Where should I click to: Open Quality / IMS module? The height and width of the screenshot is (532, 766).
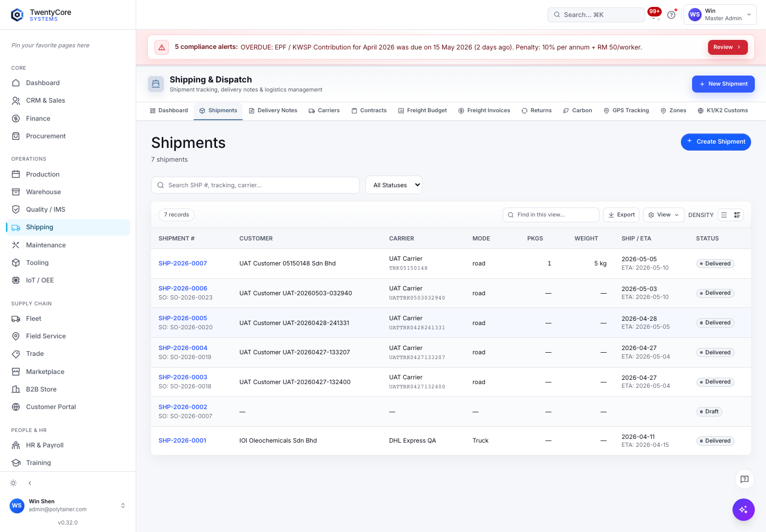(x=68, y=210)
